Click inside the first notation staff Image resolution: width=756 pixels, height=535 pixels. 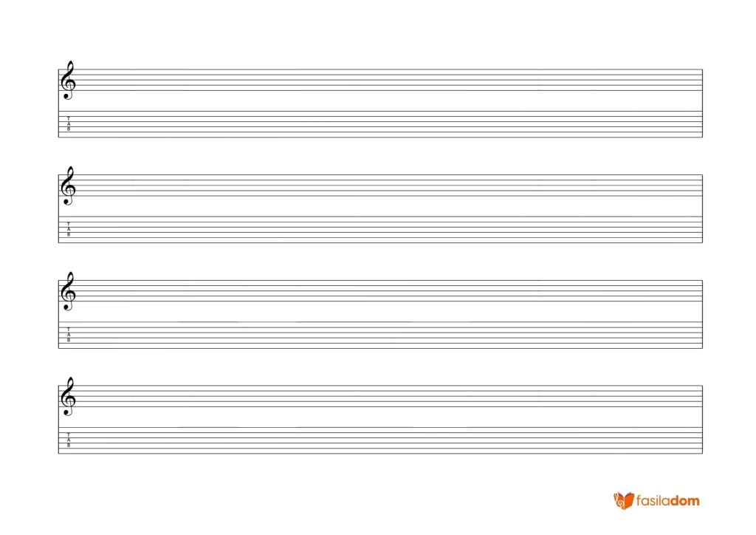(380, 80)
